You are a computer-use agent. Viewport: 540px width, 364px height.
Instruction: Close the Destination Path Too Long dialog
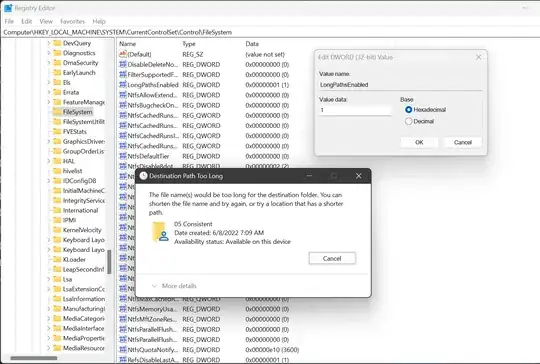coord(359,176)
